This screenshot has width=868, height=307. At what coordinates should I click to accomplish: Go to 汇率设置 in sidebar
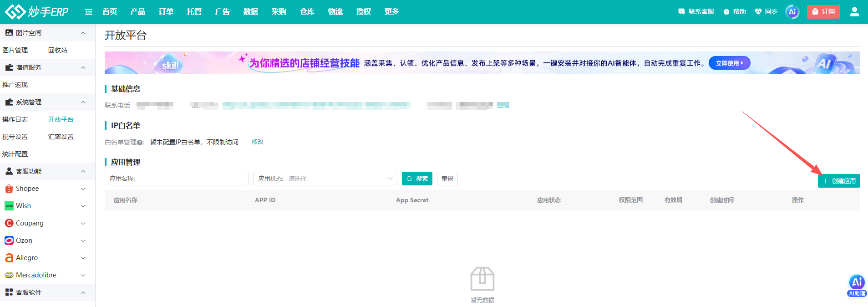[61, 137]
